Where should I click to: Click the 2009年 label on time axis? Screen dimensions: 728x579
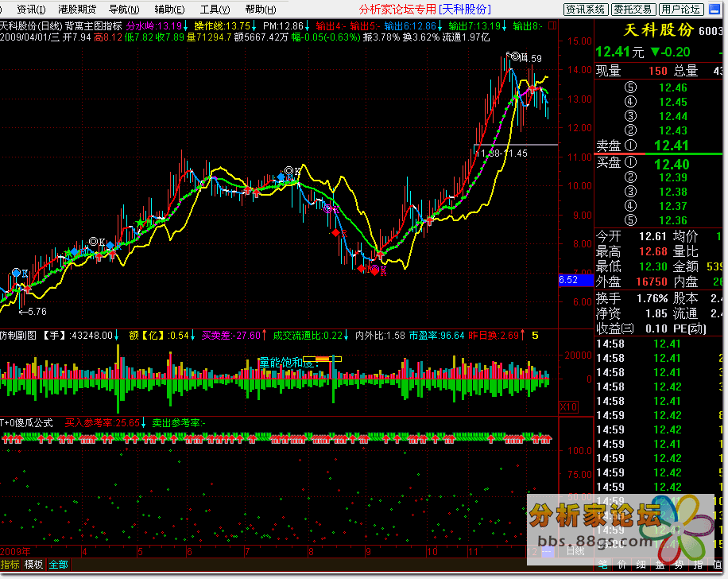[x=16, y=552]
